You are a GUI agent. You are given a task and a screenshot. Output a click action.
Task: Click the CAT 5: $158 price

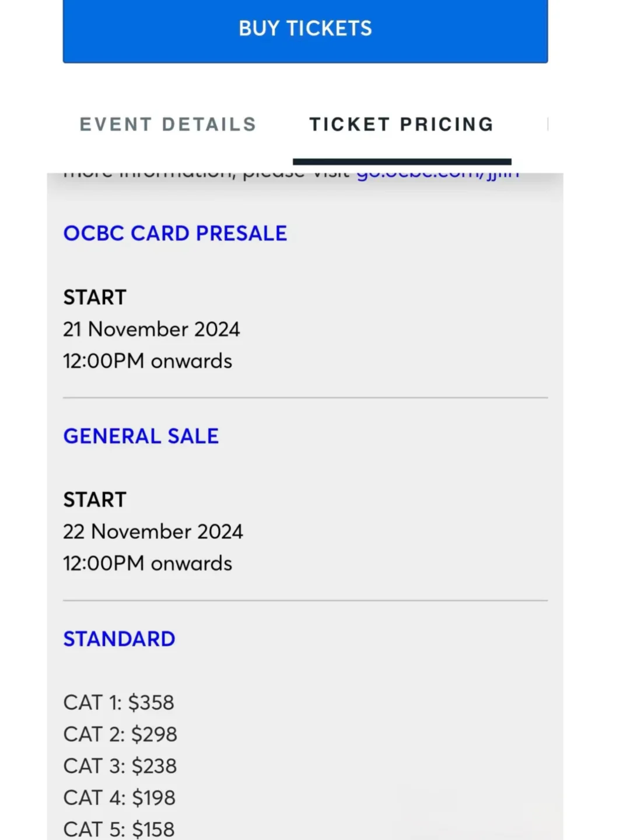(119, 829)
